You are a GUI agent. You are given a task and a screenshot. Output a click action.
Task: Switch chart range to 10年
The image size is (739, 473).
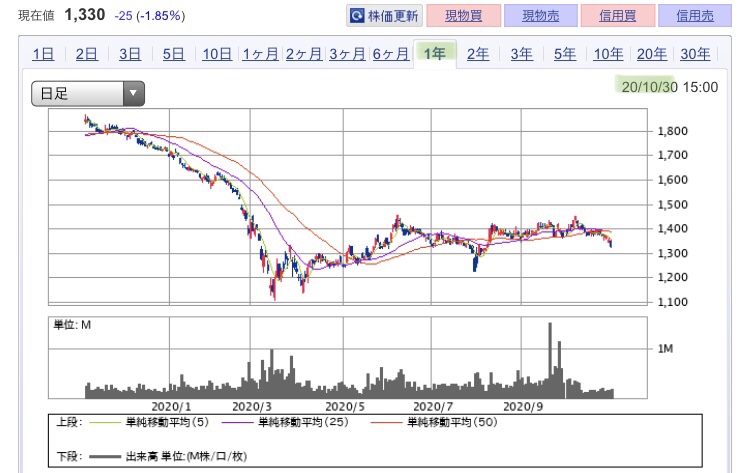click(x=608, y=54)
